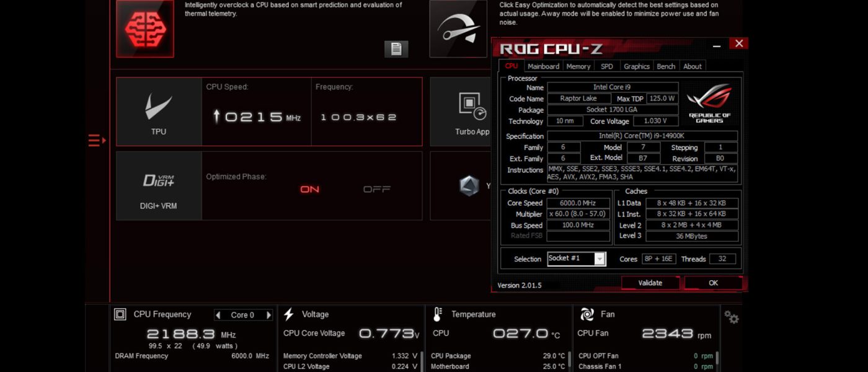Select previous core with left arrow
The width and height of the screenshot is (868, 372).
[218, 315]
